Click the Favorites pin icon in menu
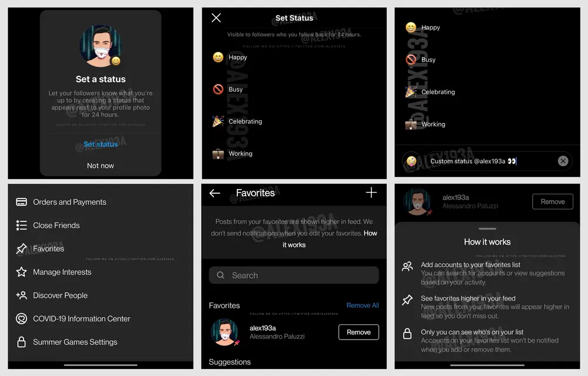Image resolution: width=588 pixels, height=376 pixels. [21, 249]
